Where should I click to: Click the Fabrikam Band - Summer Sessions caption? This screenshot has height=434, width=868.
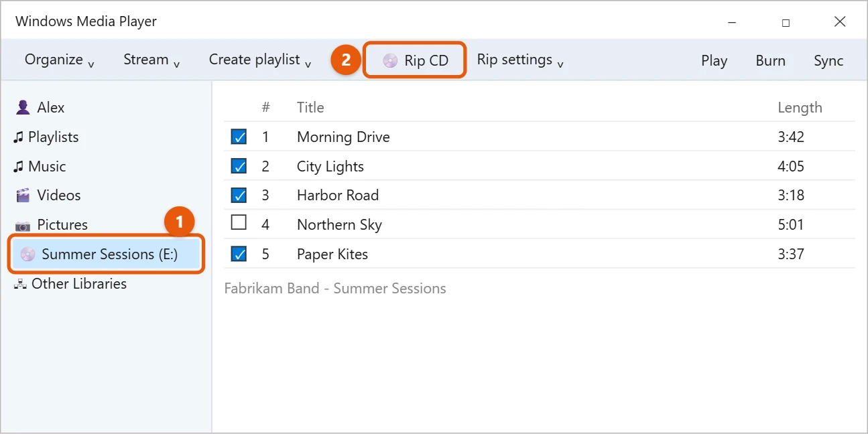pyautogui.click(x=335, y=289)
